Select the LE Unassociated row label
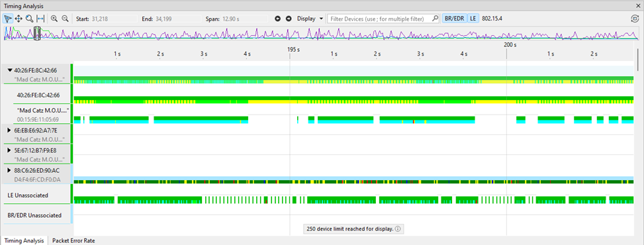The width and height of the screenshot is (644, 245). click(28, 195)
